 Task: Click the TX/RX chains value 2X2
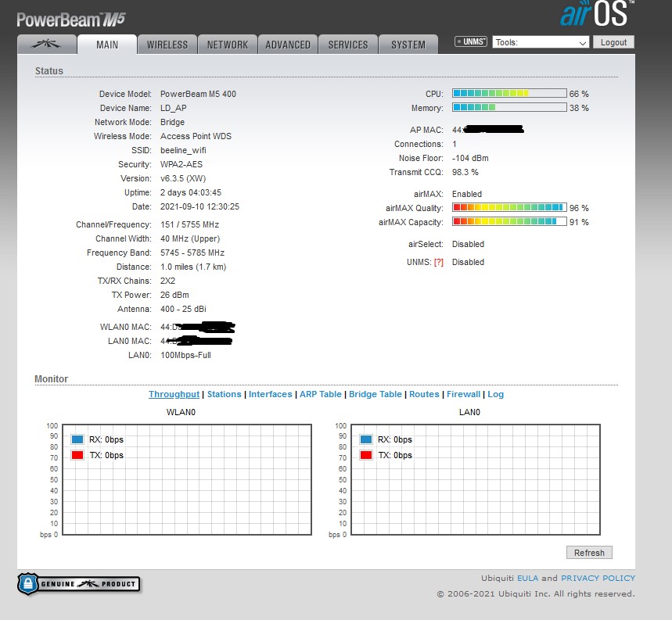pos(167,281)
